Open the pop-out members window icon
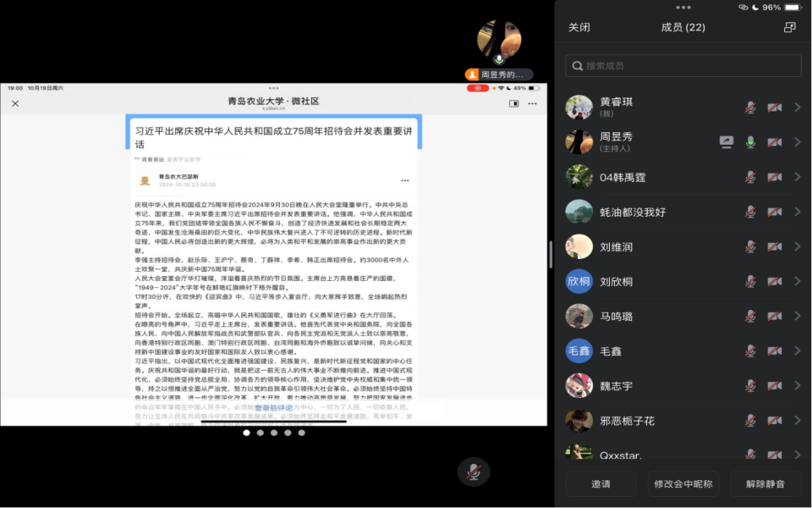This screenshot has width=812, height=508. [x=789, y=27]
